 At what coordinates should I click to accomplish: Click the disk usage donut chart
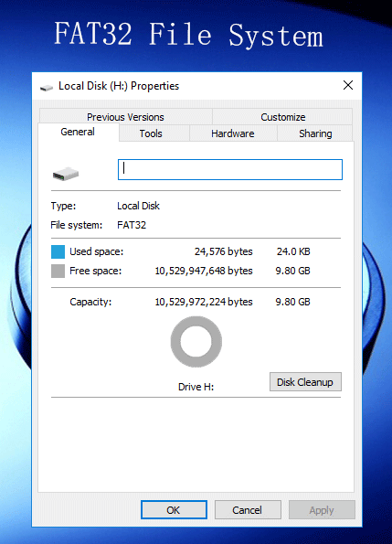pyautogui.click(x=196, y=341)
